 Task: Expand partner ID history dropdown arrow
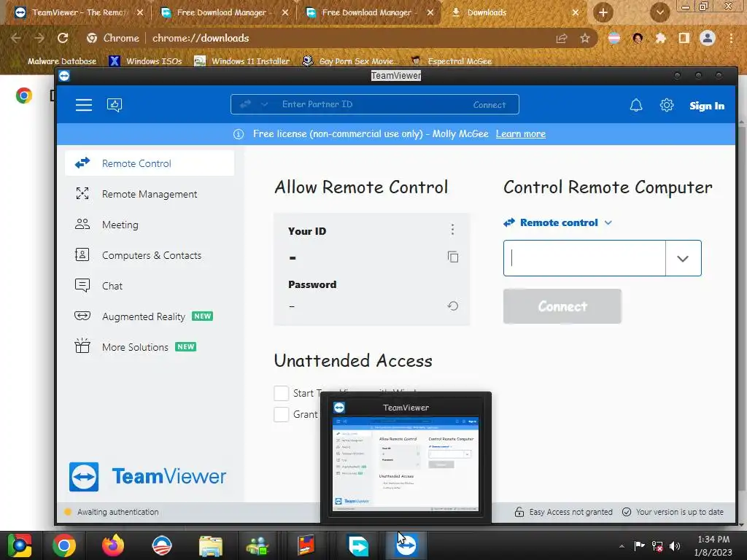point(683,258)
